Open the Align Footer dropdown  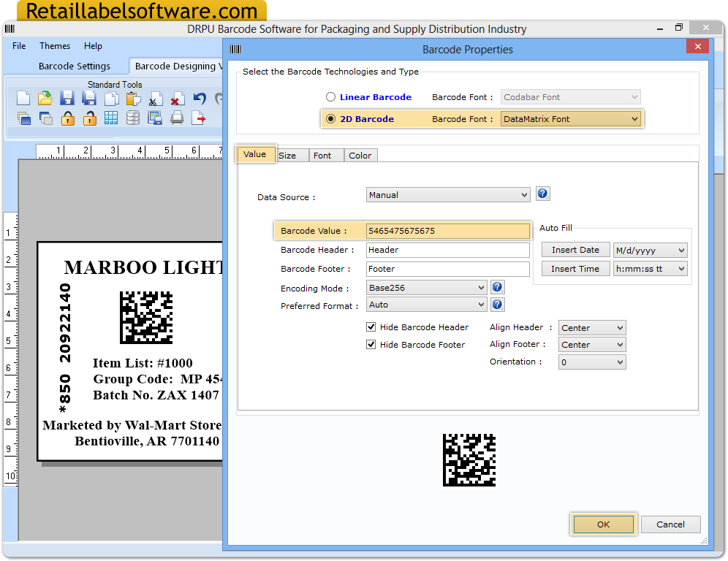pos(592,345)
